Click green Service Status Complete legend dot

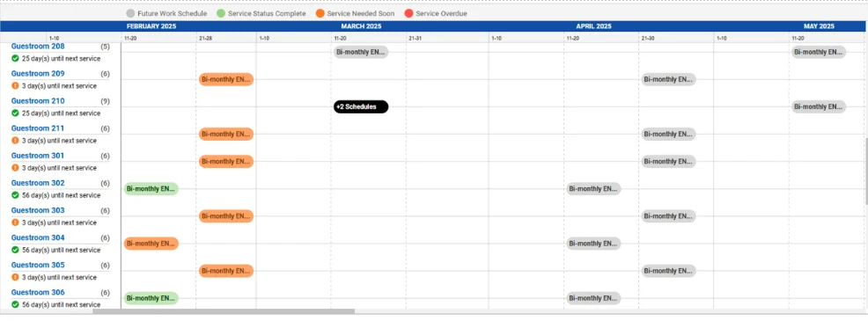click(x=221, y=13)
